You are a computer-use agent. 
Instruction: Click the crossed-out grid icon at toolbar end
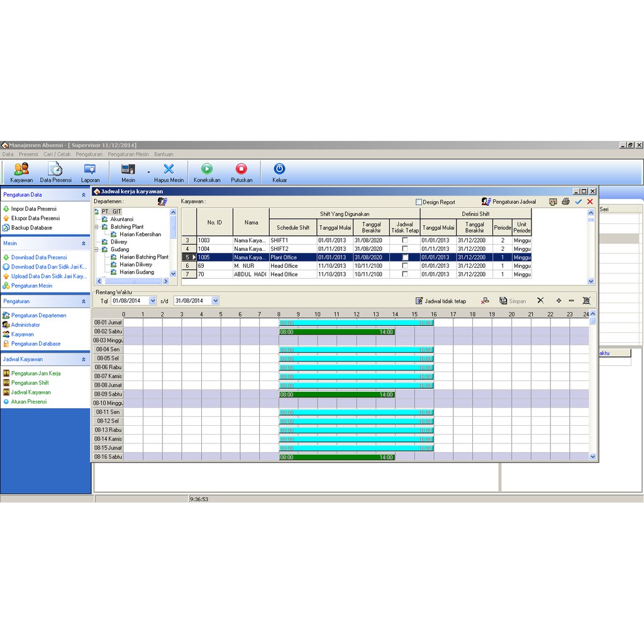pyautogui.click(x=587, y=301)
